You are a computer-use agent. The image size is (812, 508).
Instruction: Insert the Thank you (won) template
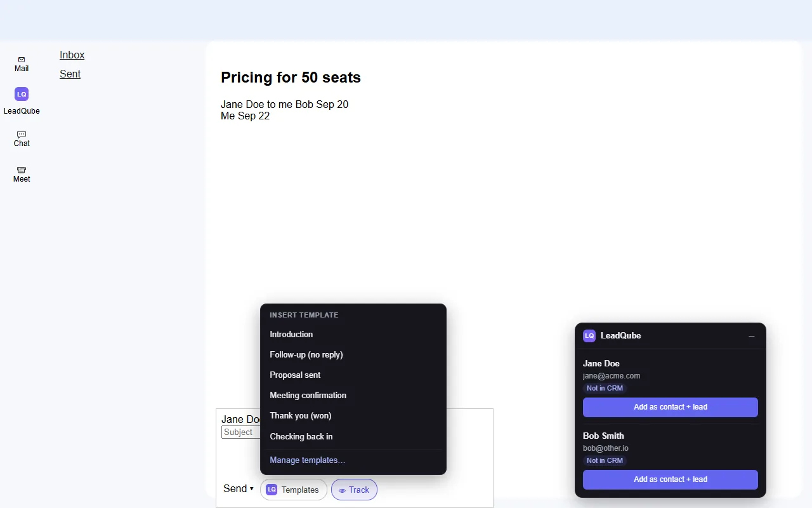click(x=353, y=416)
